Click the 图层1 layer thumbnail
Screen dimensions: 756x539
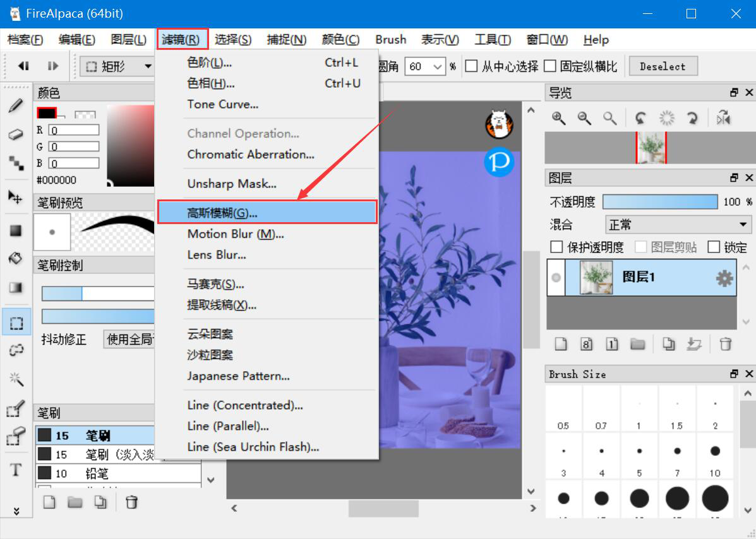coord(597,278)
